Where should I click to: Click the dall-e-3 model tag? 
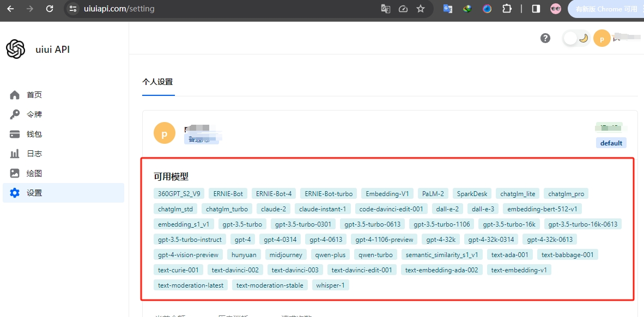(483, 209)
